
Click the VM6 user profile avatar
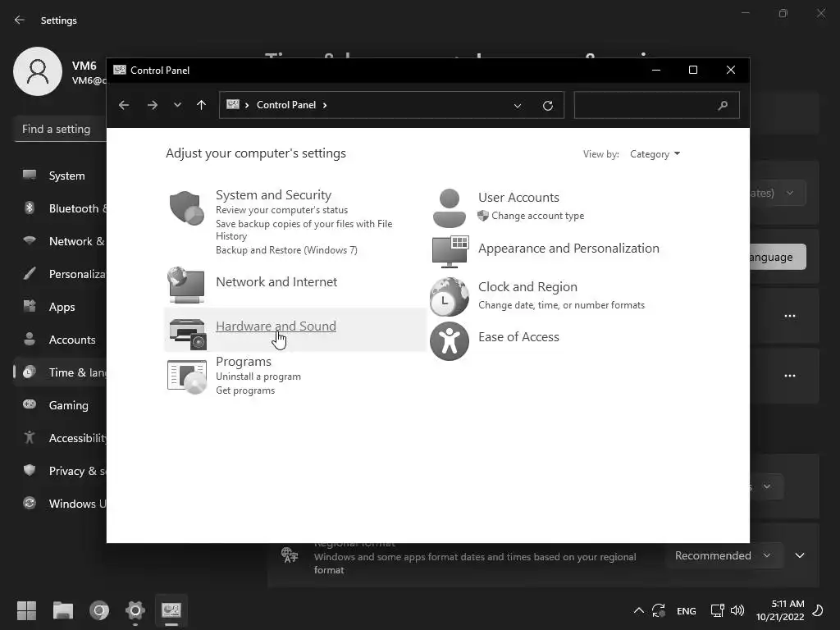pyautogui.click(x=38, y=71)
